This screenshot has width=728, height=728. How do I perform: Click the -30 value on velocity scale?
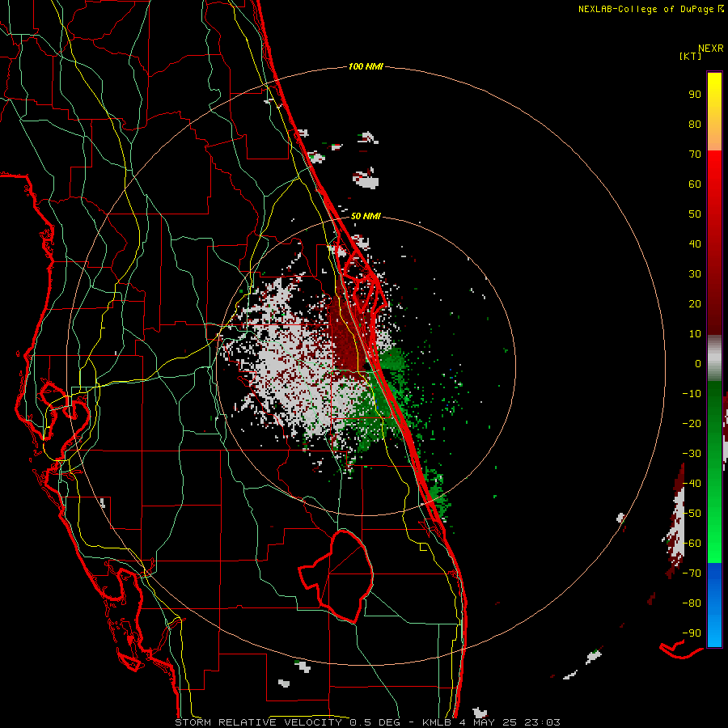click(x=692, y=454)
